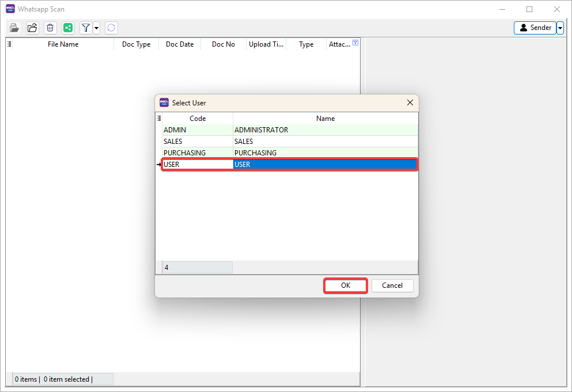Screen dimensions: 572x392
Task: Click the trash delete icon
Action: pos(50,28)
